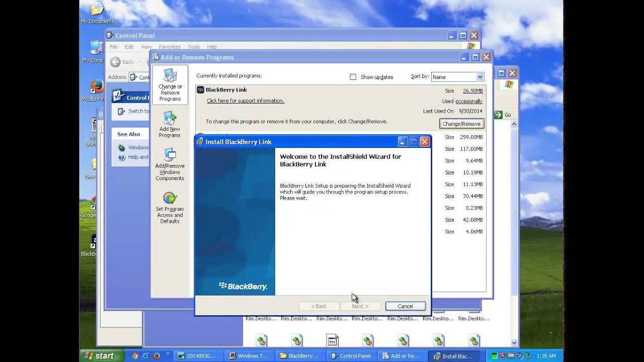Open Help menu in Control Panel
The image size is (644, 362).
coord(212,47)
